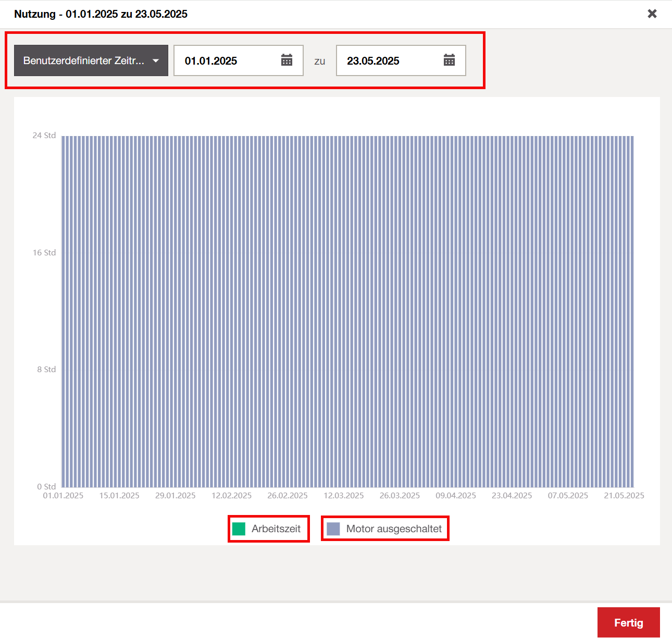Click the Nutzung dialog title text
The image size is (672, 638).
pyautogui.click(x=101, y=14)
